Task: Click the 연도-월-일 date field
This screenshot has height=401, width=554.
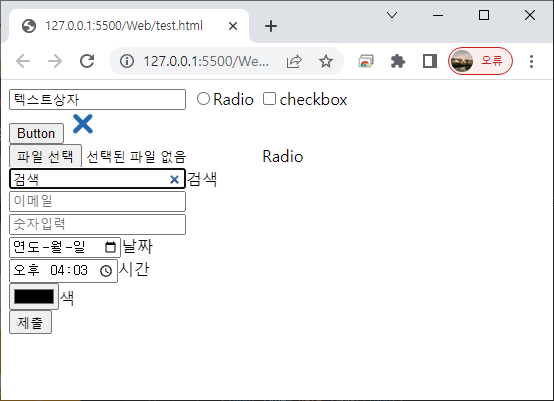Action: click(65, 247)
